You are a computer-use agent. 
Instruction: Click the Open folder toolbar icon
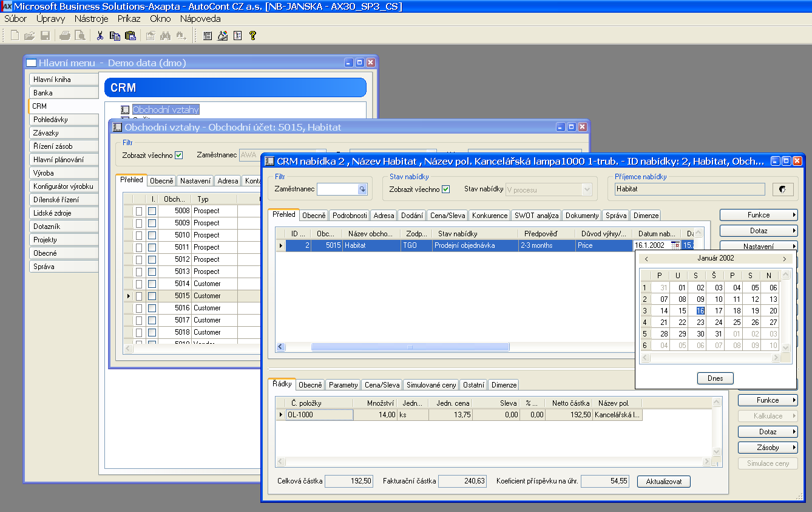[30, 36]
